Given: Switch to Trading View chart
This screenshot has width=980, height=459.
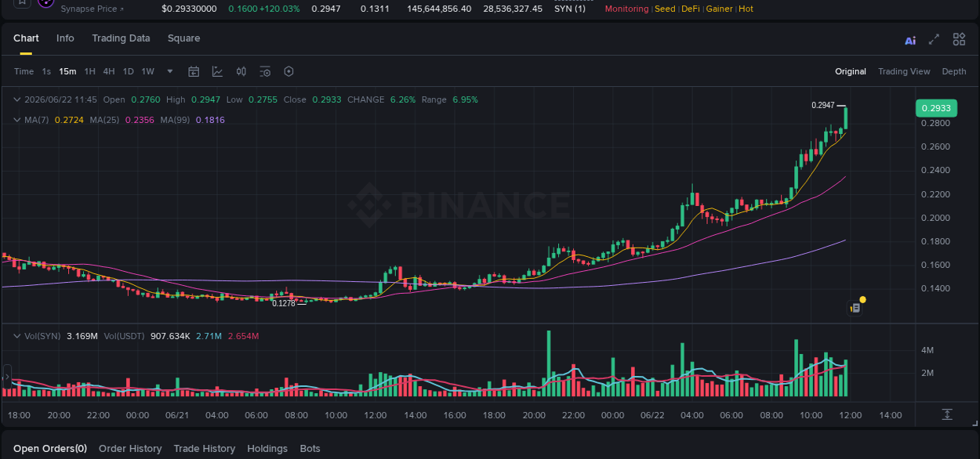Looking at the screenshot, I should pos(904,71).
